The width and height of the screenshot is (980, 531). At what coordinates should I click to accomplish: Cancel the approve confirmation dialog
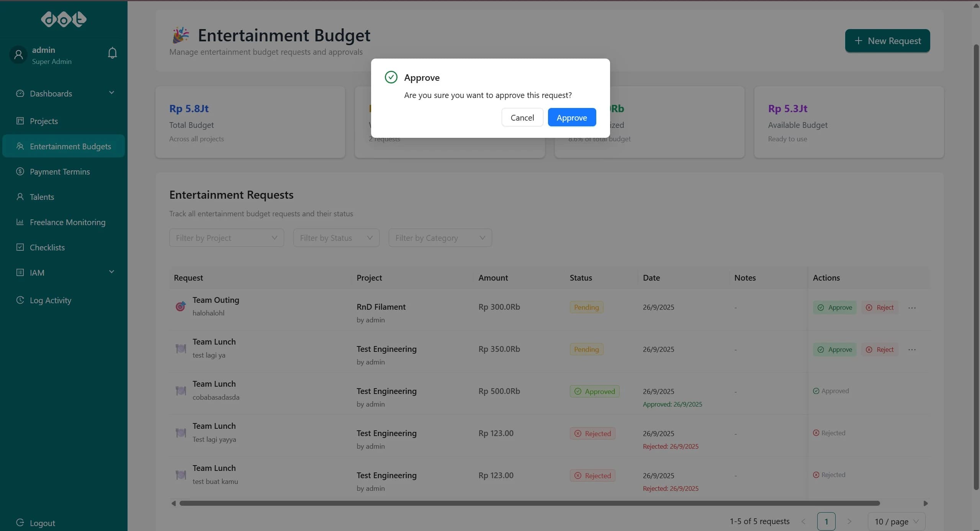522,117
